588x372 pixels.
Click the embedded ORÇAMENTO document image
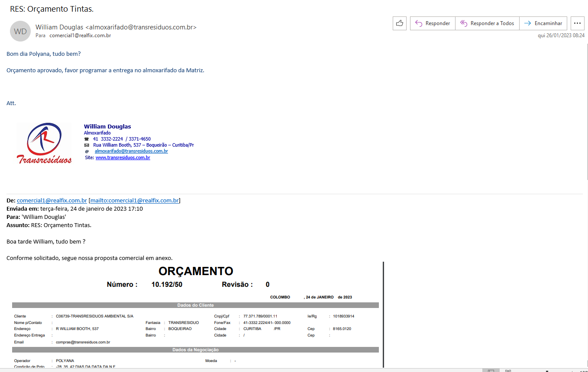click(x=196, y=316)
